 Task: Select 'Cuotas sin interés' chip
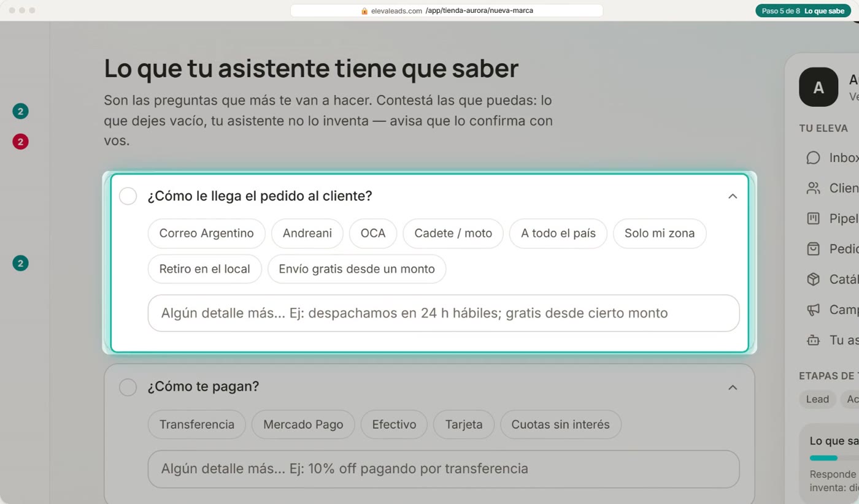pos(561,424)
